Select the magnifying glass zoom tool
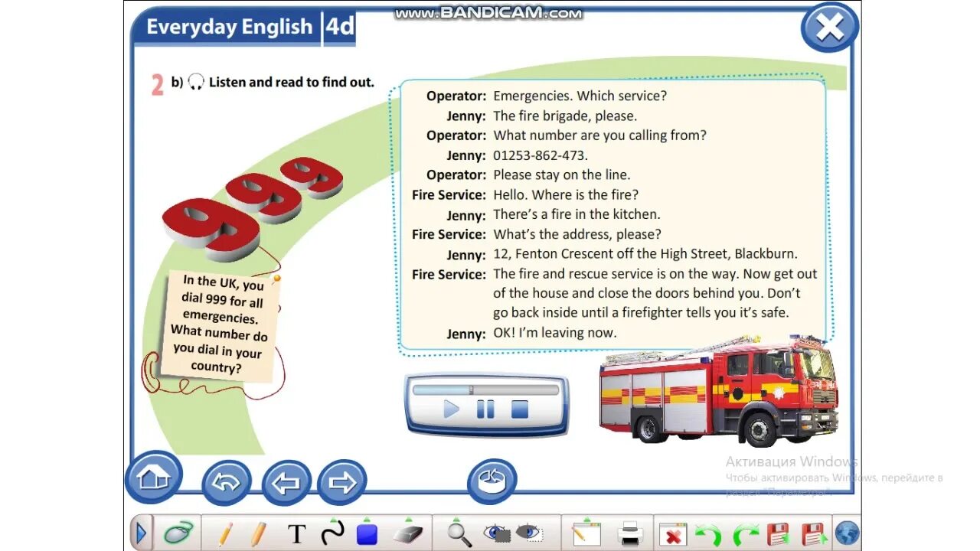 [459, 534]
